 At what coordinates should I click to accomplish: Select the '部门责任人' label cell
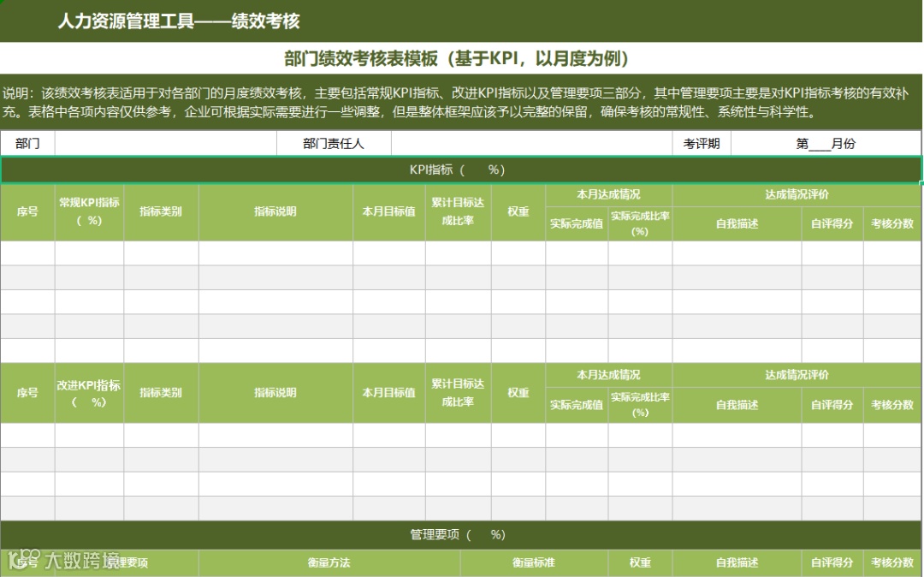[334, 143]
